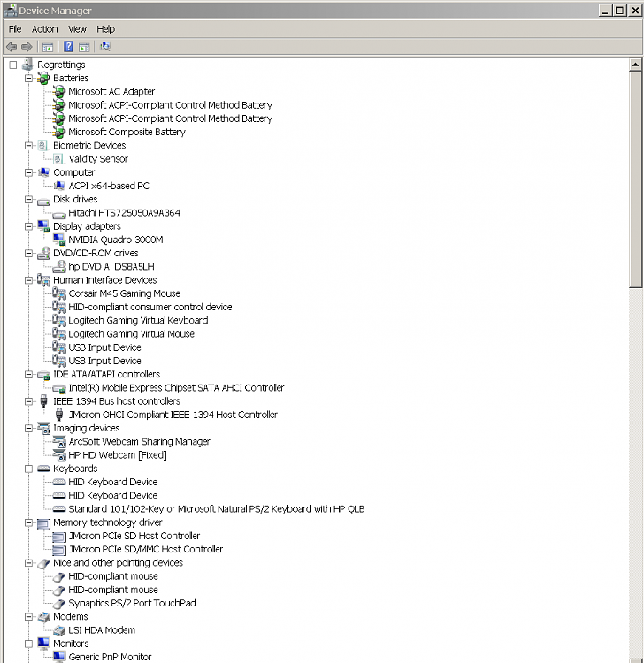Open the Help menu
The width and height of the screenshot is (644, 663).
[106, 29]
